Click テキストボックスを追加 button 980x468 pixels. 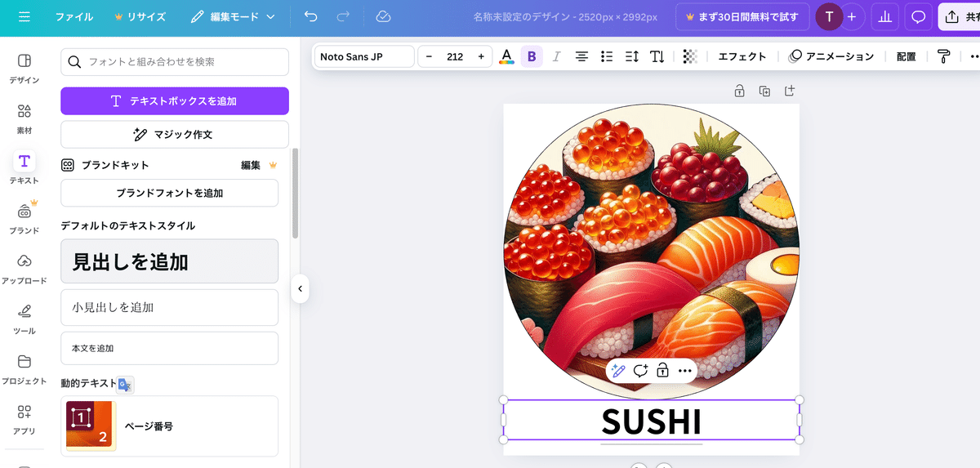pyautogui.click(x=175, y=101)
